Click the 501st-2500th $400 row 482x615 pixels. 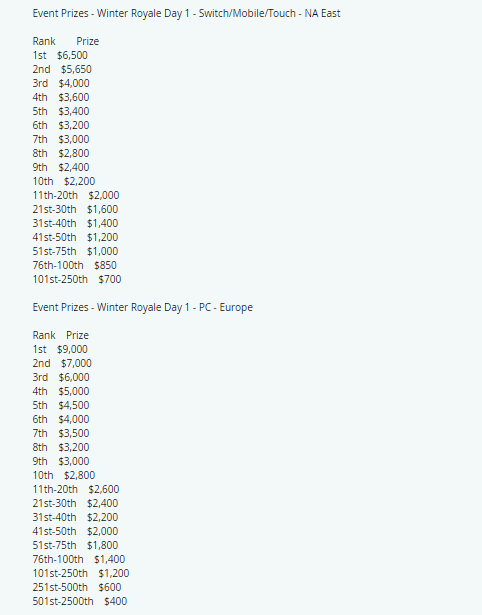click(80, 601)
